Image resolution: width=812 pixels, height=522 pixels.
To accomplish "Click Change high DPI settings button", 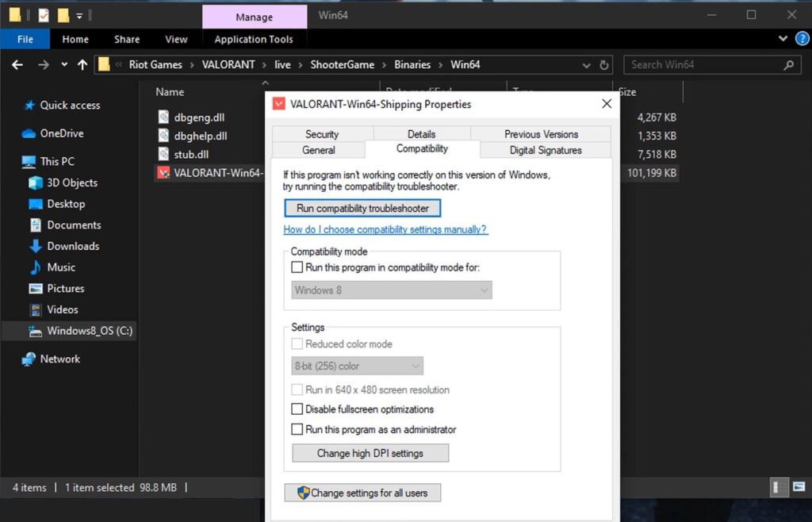I will pyautogui.click(x=370, y=453).
